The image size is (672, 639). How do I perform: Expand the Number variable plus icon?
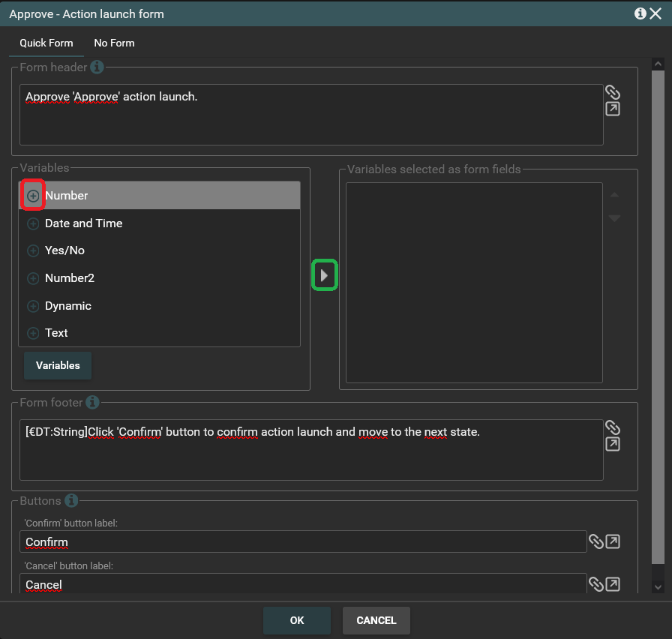click(33, 196)
